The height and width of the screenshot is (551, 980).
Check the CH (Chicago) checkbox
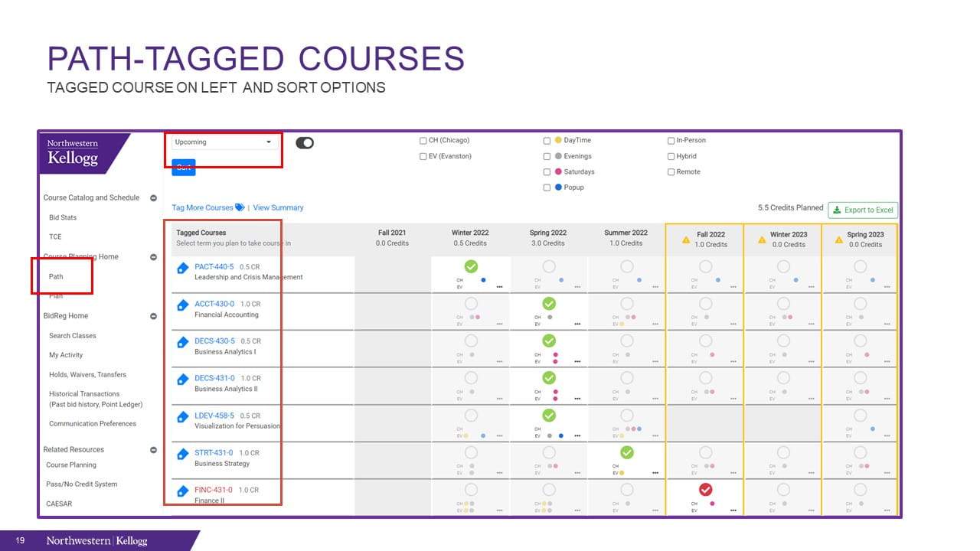pos(423,141)
